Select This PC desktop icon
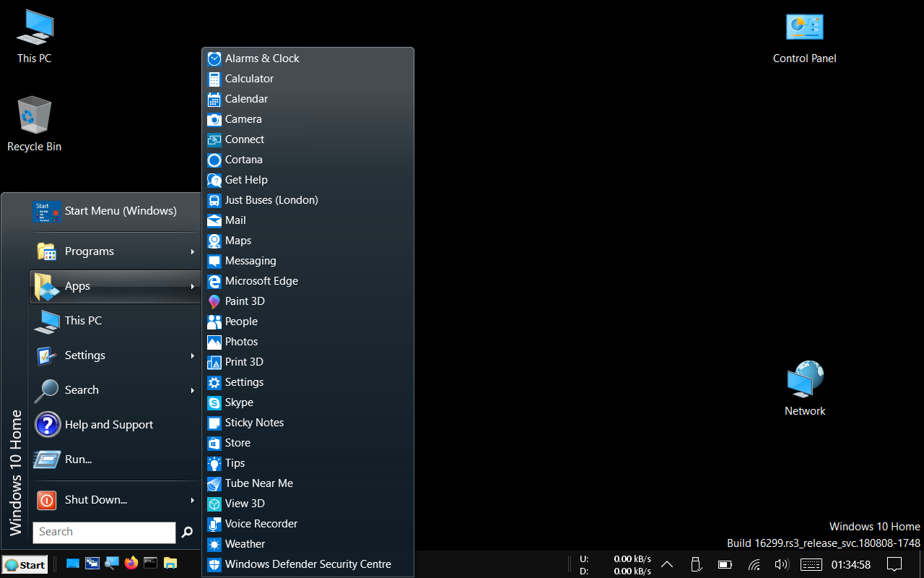The height and width of the screenshot is (578, 924). point(35,37)
